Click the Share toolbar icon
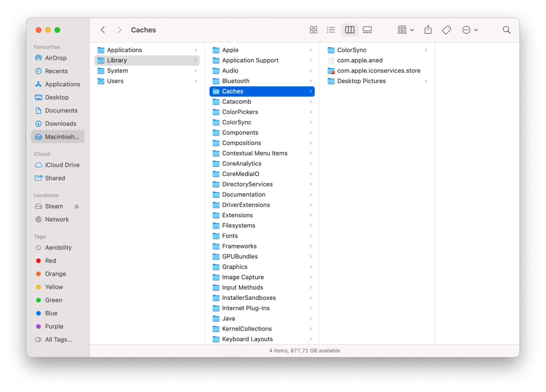546x392 pixels. 428,30
